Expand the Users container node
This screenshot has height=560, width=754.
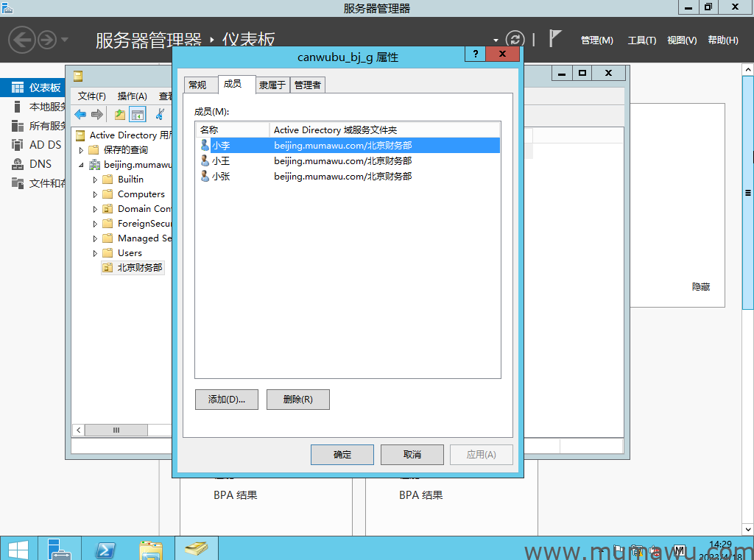pyautogui.click(x=95, y=253)
